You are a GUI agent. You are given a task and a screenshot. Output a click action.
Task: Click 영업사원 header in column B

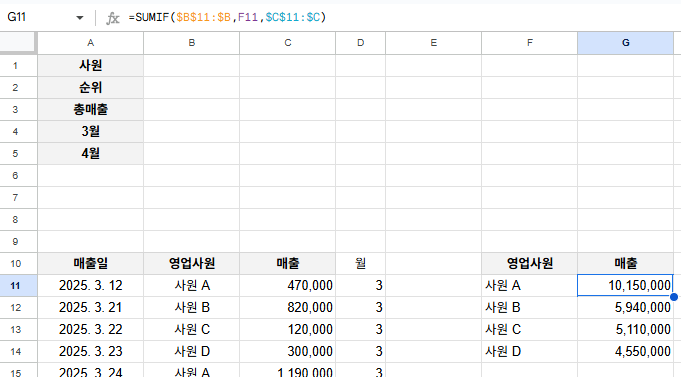click(192, 264)
